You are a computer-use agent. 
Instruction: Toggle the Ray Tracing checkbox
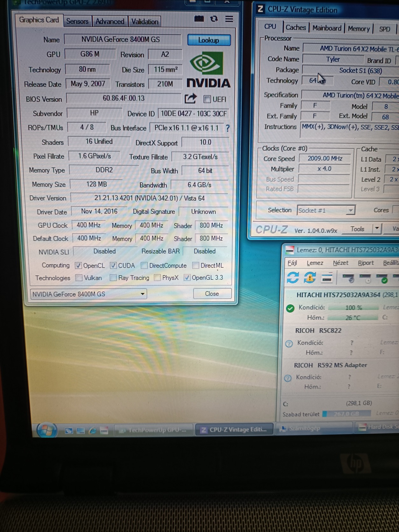coord(113,278)
